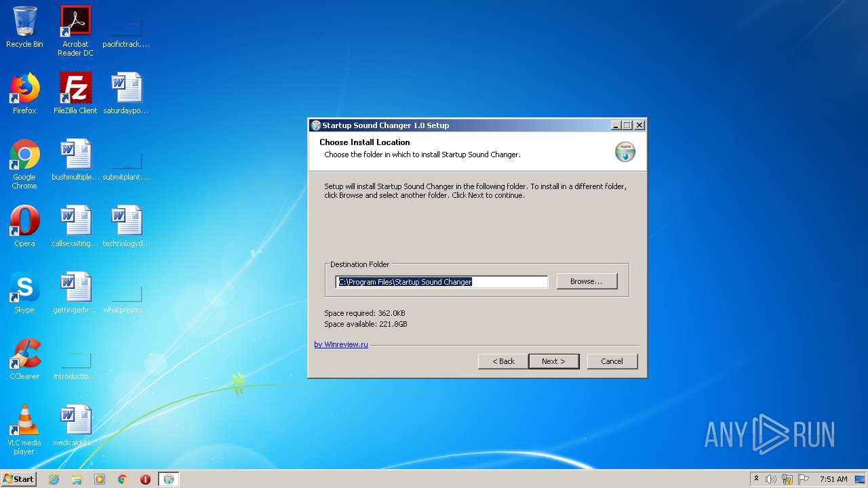Click the installer logo icon in the header
The height and width of the screenshot is (488, 868).
(x=625, y=152)
